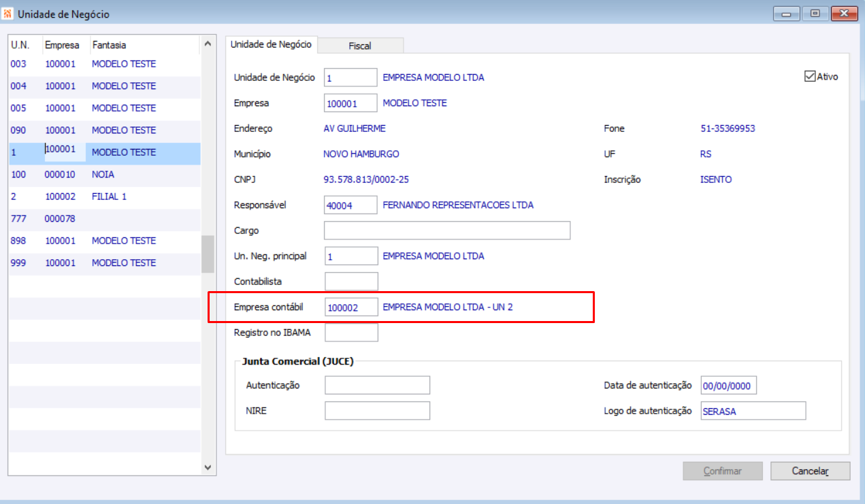Click the Data de autenticação field

[728, 386]
